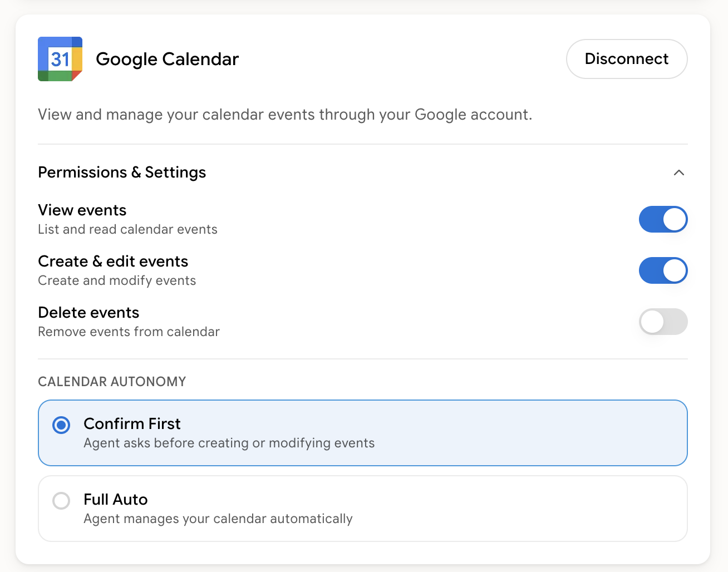
Task: Click the Full Auto option title
Action: (116, 500)
